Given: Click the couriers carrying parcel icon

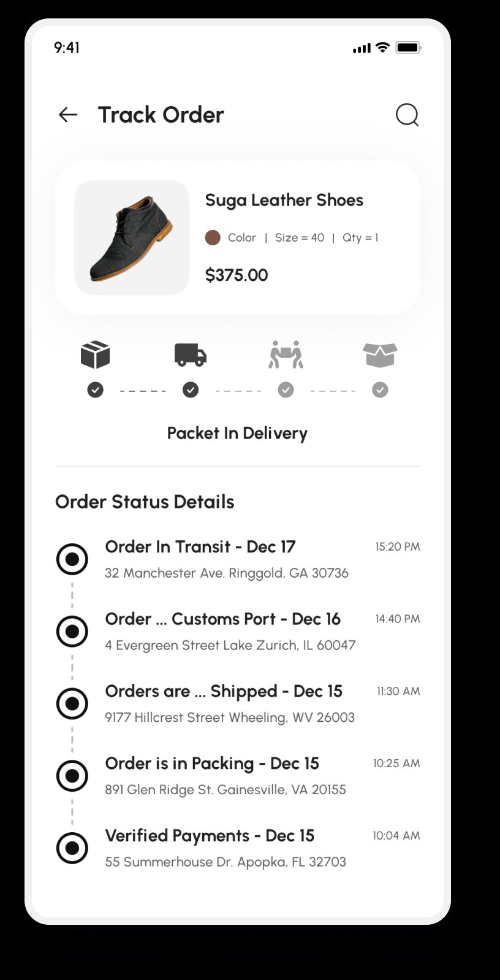Looking at the screenshot, I should 286,355.
